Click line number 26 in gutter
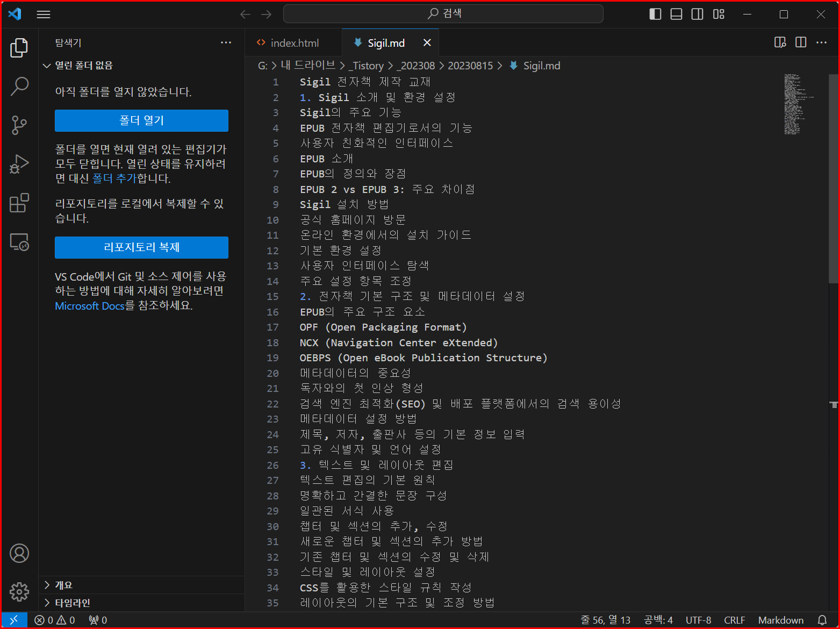The image size is (840, 629). pyautogui.click(x=273, y=465)
